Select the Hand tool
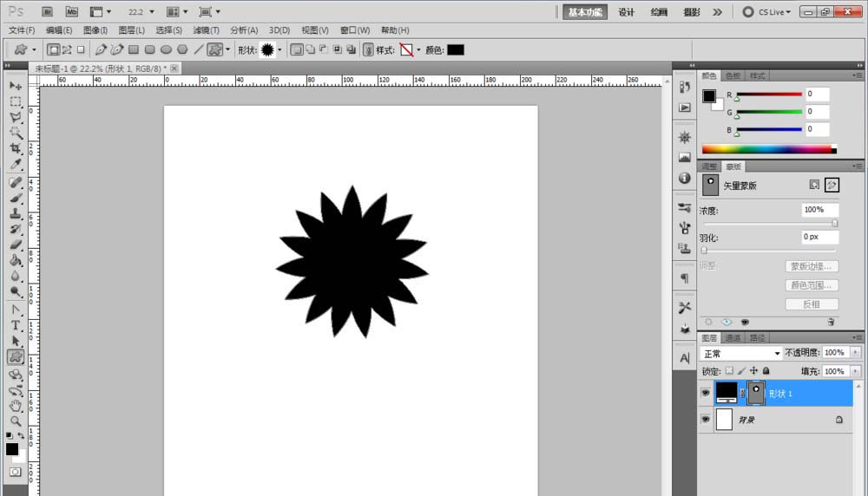868x496 pixels. pyautogui.click(x=16, y=405)
